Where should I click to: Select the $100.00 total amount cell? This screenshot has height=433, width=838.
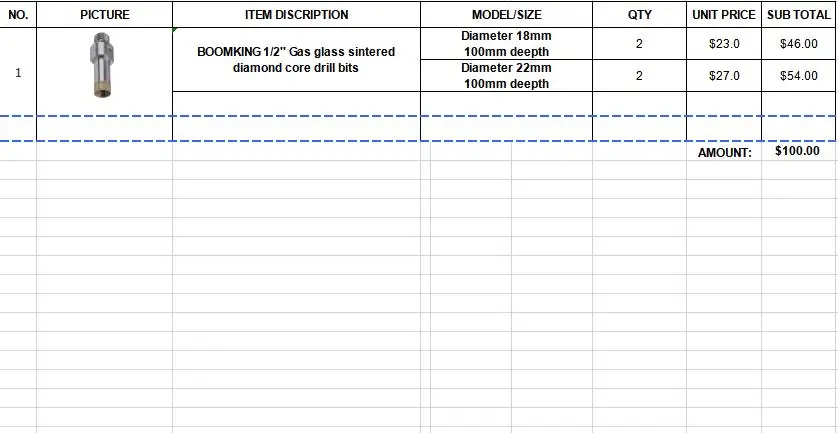coord(799,151)
